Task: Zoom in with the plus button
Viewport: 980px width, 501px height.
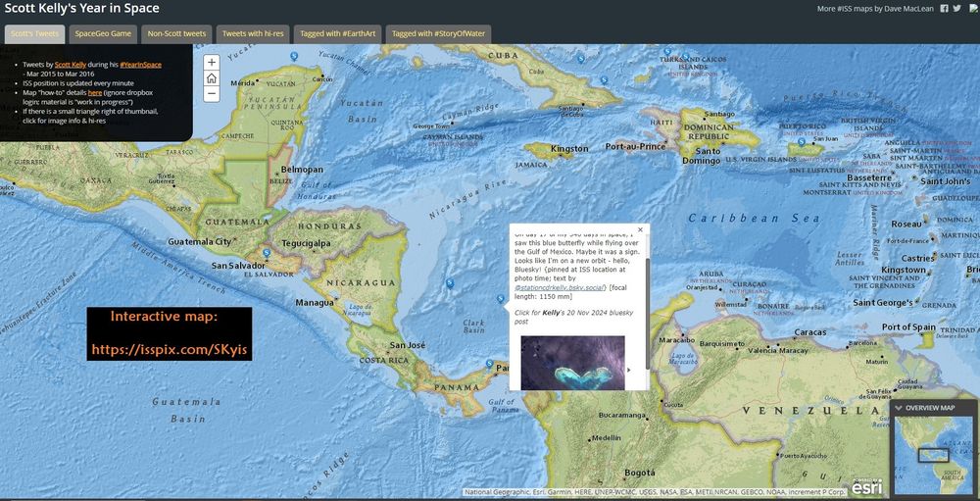Action: (x=212, y=63)
